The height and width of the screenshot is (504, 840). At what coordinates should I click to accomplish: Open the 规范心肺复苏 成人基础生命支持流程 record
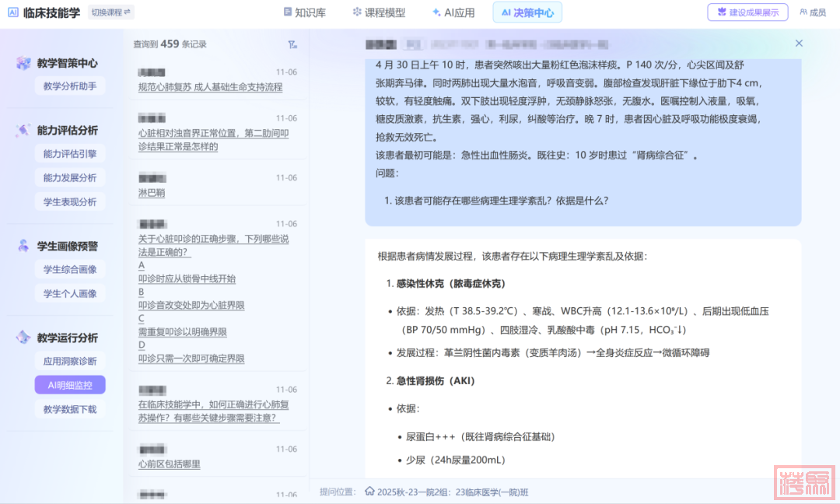[x=210, y=87]
